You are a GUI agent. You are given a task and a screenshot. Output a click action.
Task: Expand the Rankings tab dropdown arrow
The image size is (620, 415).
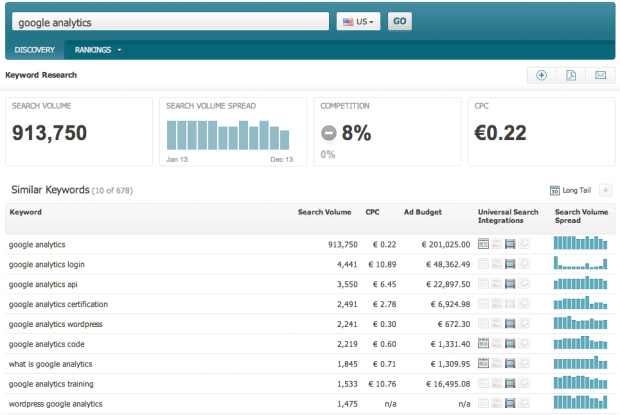(119, 50)
